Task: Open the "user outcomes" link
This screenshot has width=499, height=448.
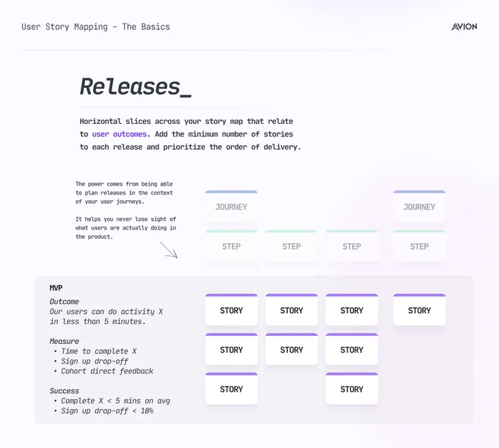Action: tap(120, 134)
